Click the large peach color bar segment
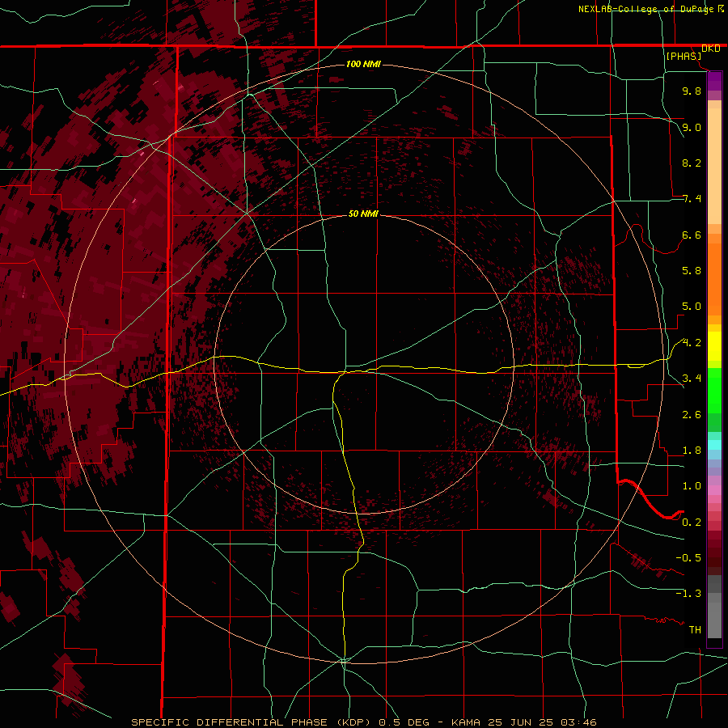 coord(714,167)
